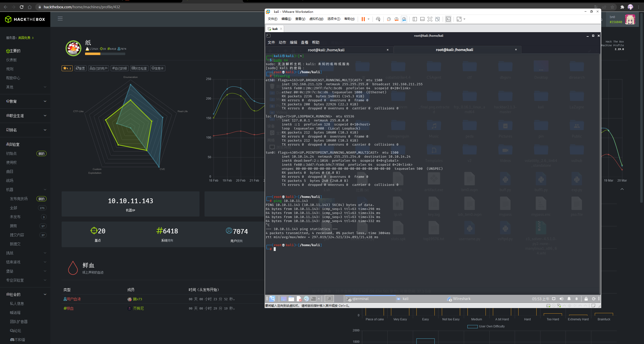This screenshot has width=644, height=344.
Task: Revert the virtual machine to its snapshot
Action: click(397, 19)
